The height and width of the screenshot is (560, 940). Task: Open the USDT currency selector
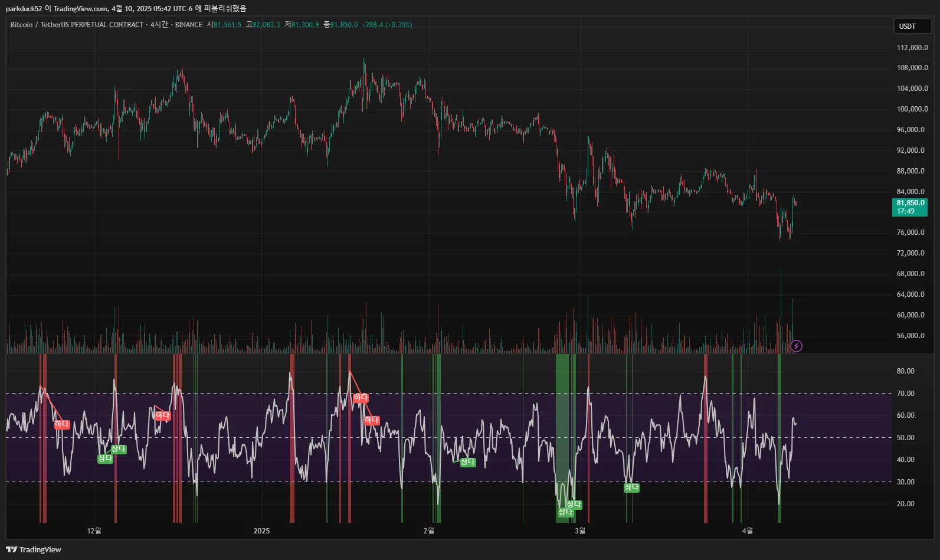click(912, 26)
